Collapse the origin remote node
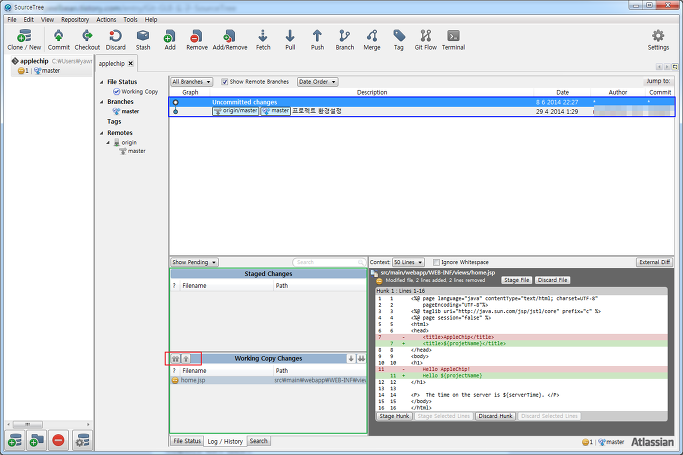 (108, 142)
